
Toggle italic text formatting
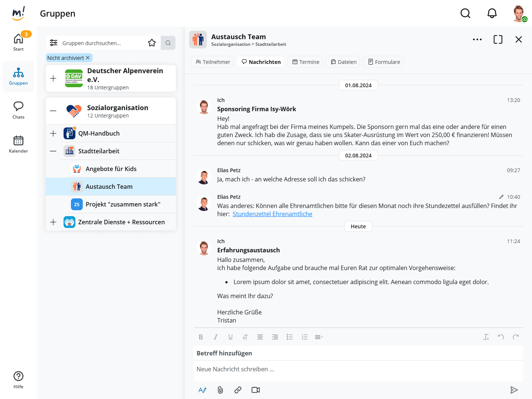point(215,337)
